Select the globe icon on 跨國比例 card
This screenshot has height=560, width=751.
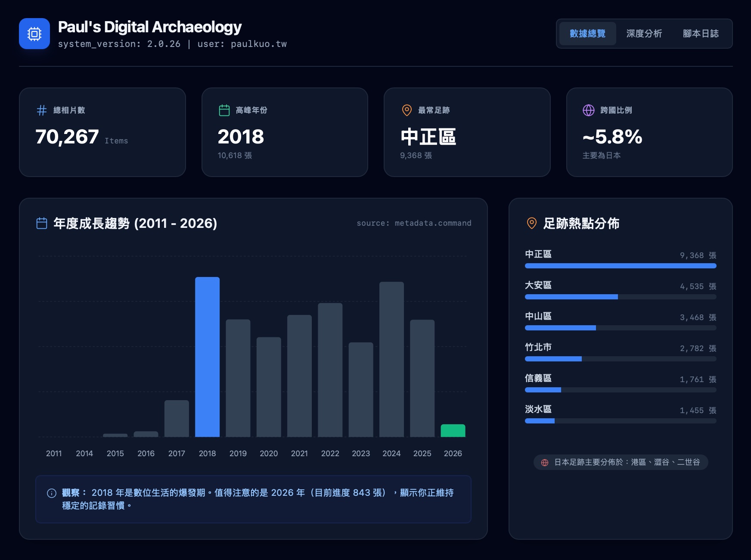[589, 110]
